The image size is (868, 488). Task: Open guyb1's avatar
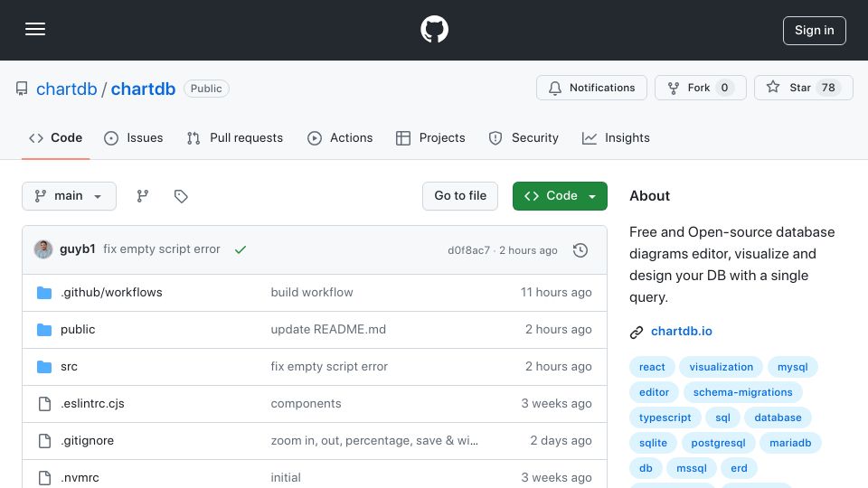tap(43, 249)
